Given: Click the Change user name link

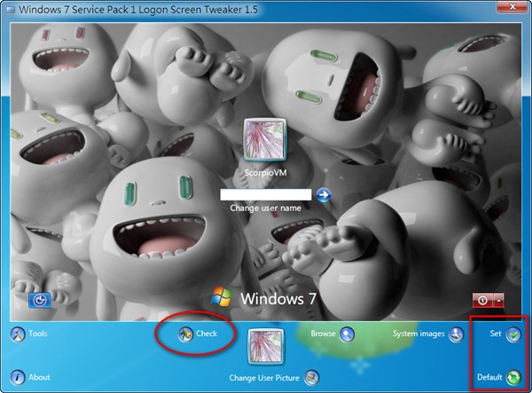Looking at the screenshot, I should pos(266,208).
